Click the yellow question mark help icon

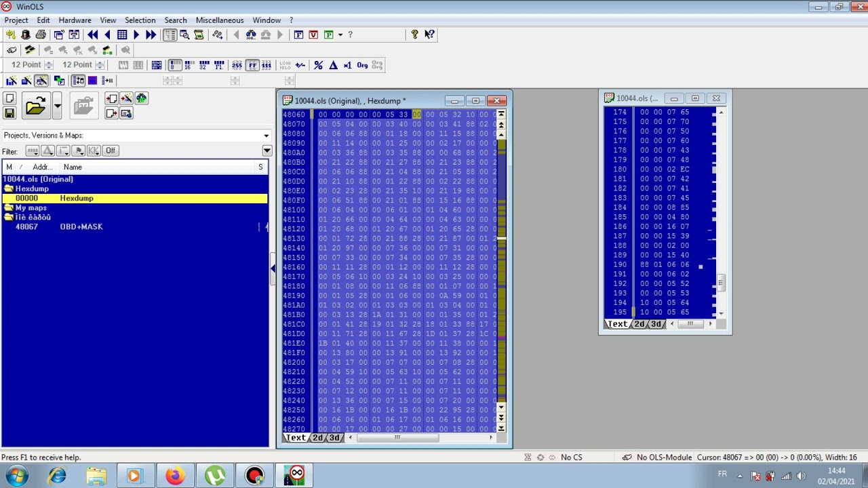pyautogui.click(x=414, y=35)
